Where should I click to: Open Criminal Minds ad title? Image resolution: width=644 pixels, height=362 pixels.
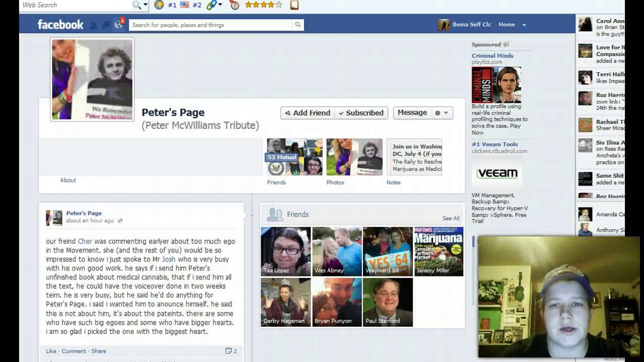[x=493, y=56]
